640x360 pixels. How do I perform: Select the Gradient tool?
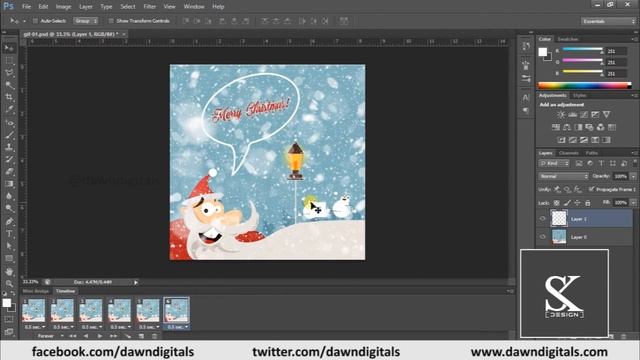pos(9,184)
